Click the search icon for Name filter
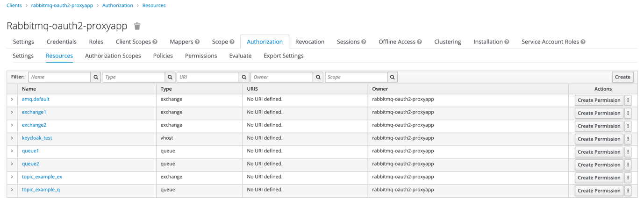644x214 pixels. 96,77
